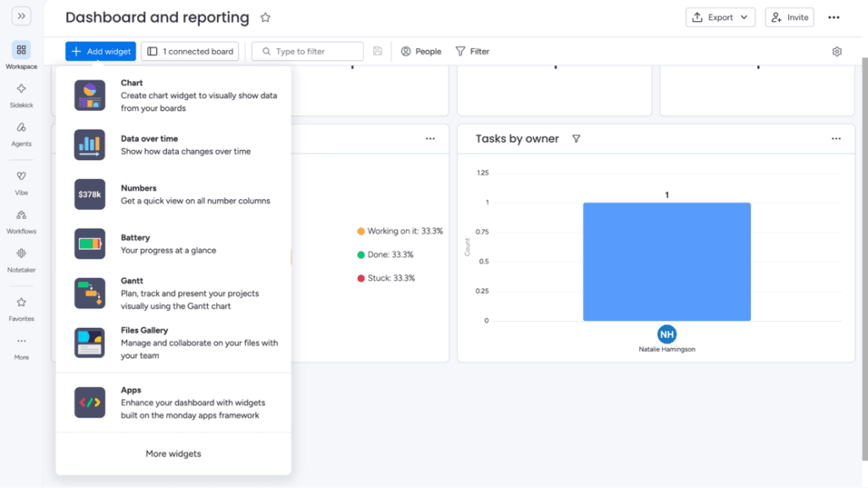Open Tasks by owner widget three-dot menu
The height and width of the screenshot is (488, 868).
coord(836,138)
